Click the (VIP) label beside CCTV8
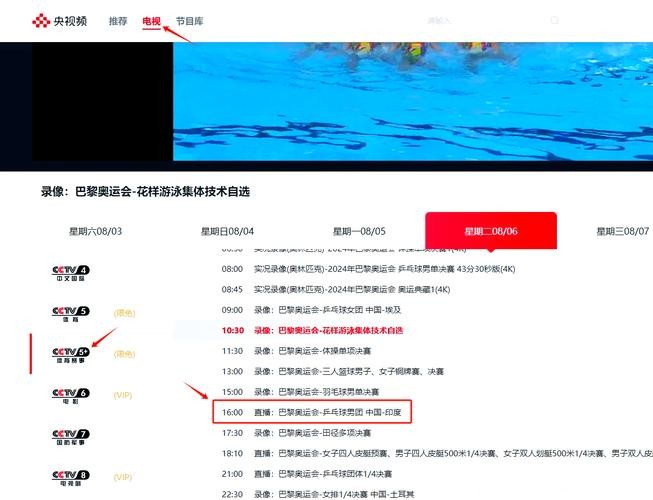This screenshot has height=500, width=653. 123,477
